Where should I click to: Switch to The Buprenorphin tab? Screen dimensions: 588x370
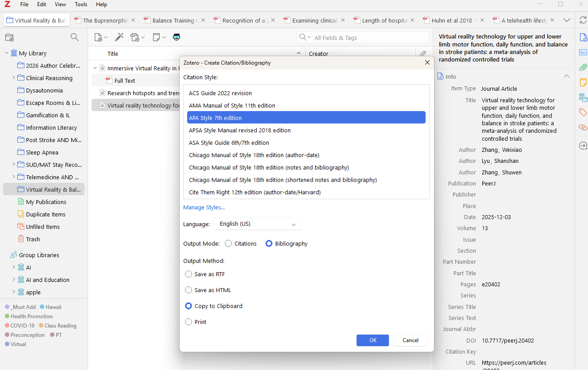[x=105, y=20]
